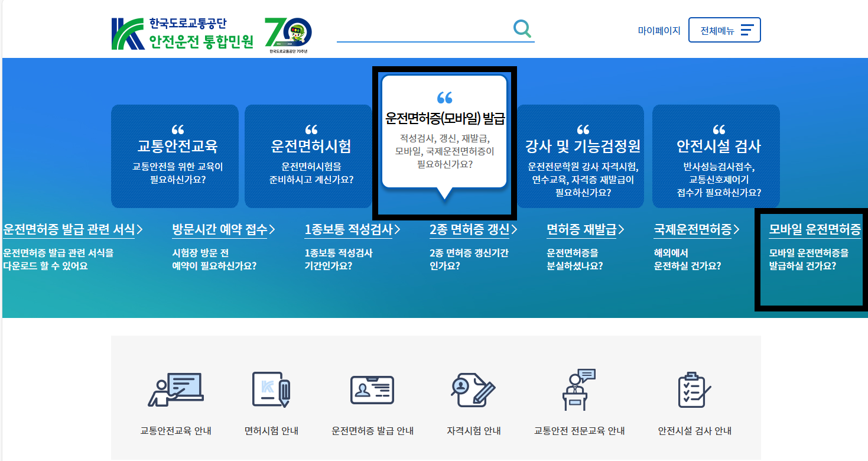
Task: Open 2종 면허증 갱신 link
Action: pos(473,230)
